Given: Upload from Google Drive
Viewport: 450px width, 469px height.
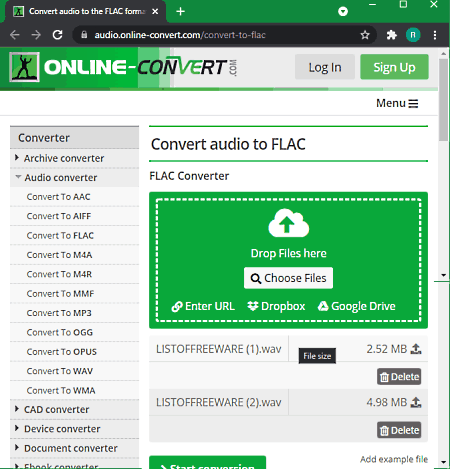Looking at the screenshot, I should click(356, 306).
